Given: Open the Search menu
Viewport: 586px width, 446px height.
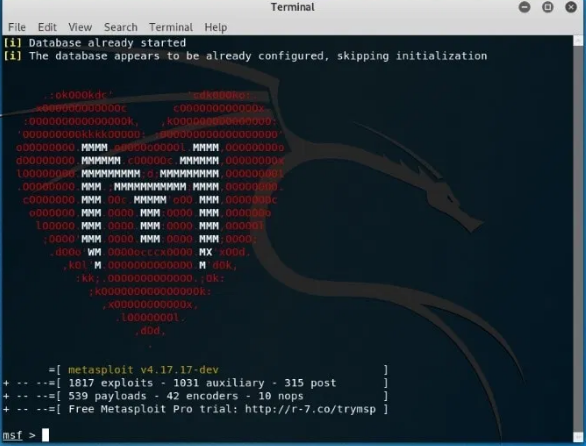Looking at the screenshot, I should pyautogui.click(x=121, y=27).
